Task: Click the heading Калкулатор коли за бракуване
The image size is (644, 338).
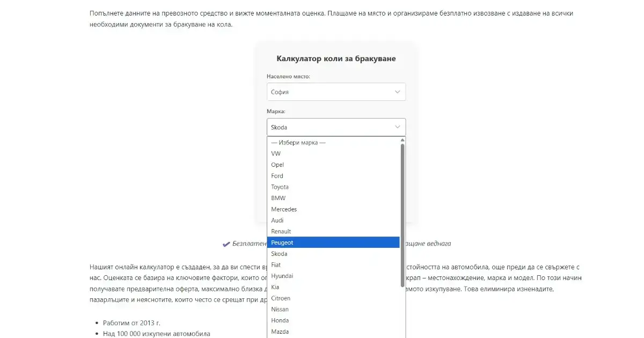Action: [336, 58]
